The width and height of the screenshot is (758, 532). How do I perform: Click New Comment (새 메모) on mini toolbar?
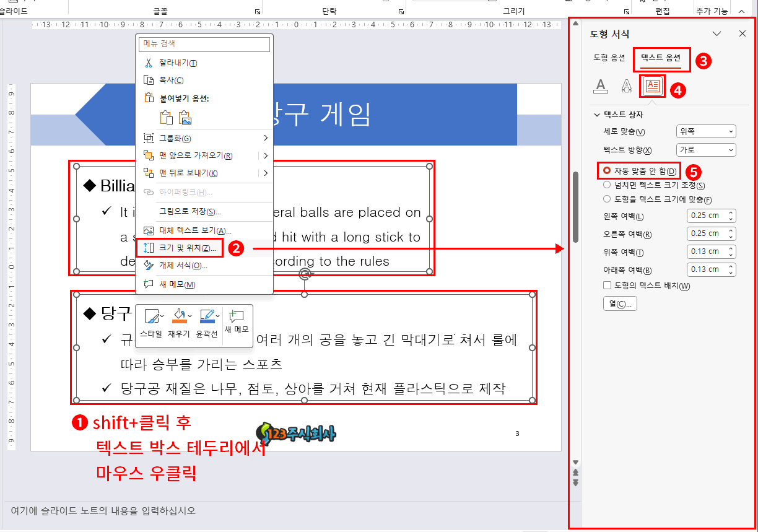(237, 321)
